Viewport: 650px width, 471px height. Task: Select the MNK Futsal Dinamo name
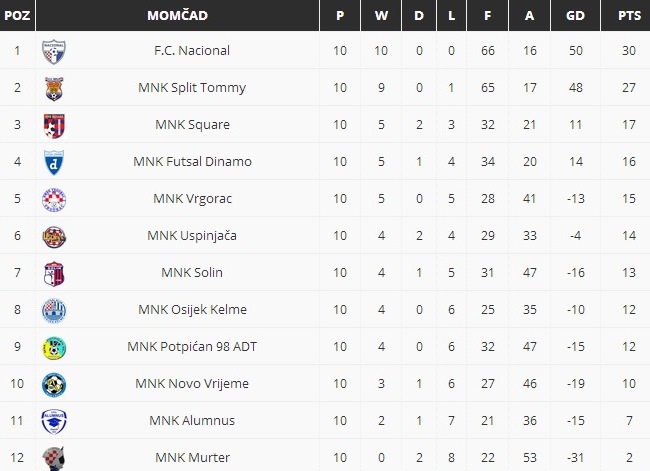point(192,162)
